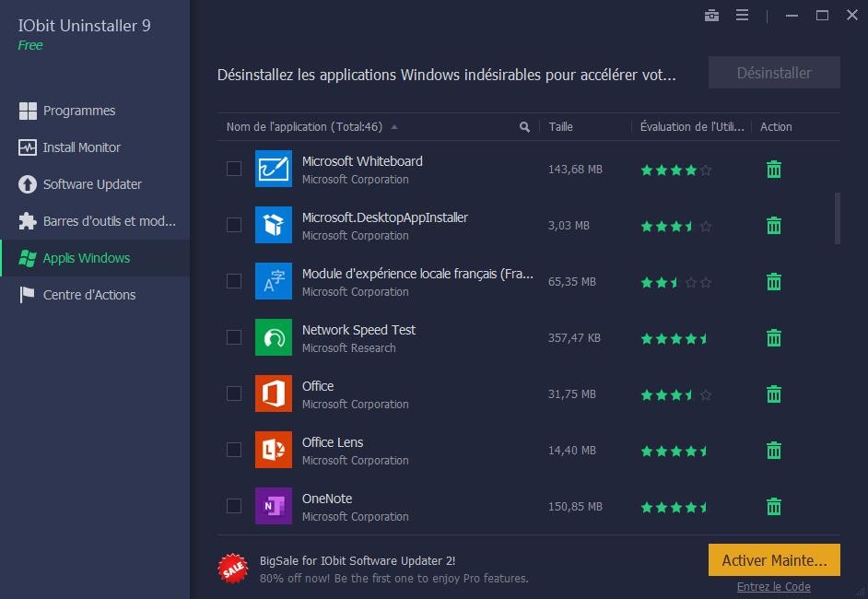Click the star rating for Microsoft Whiteboard
Viewport: 868px width, 599px height.
tap(676, 170)
